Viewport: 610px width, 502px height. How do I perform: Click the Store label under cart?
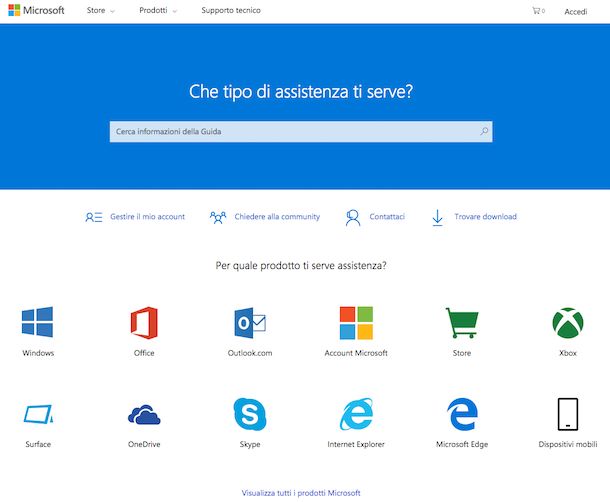tap(462, 353)
